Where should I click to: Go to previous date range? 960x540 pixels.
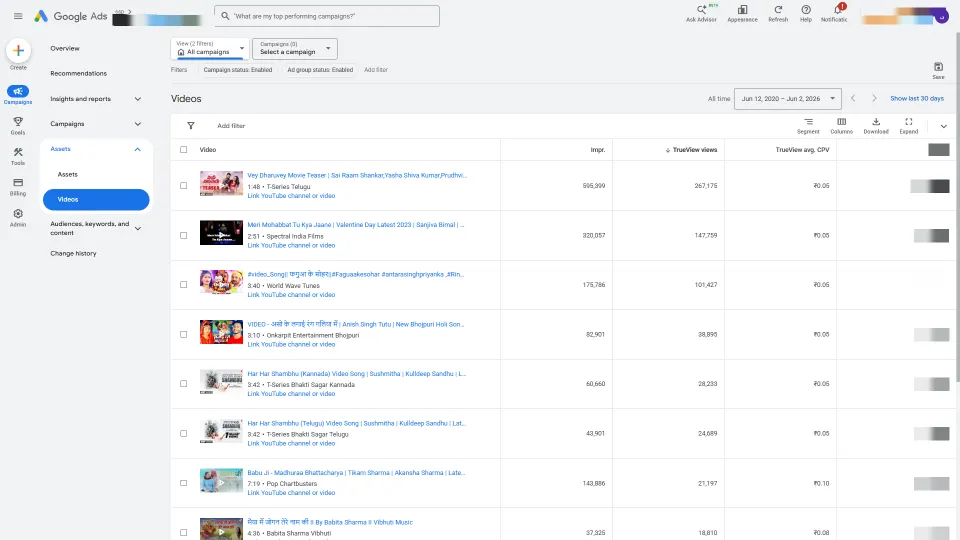tap(853, 98)
